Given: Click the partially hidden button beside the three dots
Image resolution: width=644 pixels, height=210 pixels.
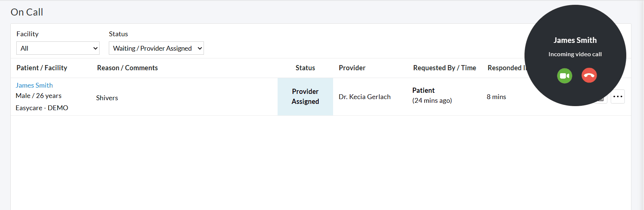Looking at the screenshot, I should point(603,99).
